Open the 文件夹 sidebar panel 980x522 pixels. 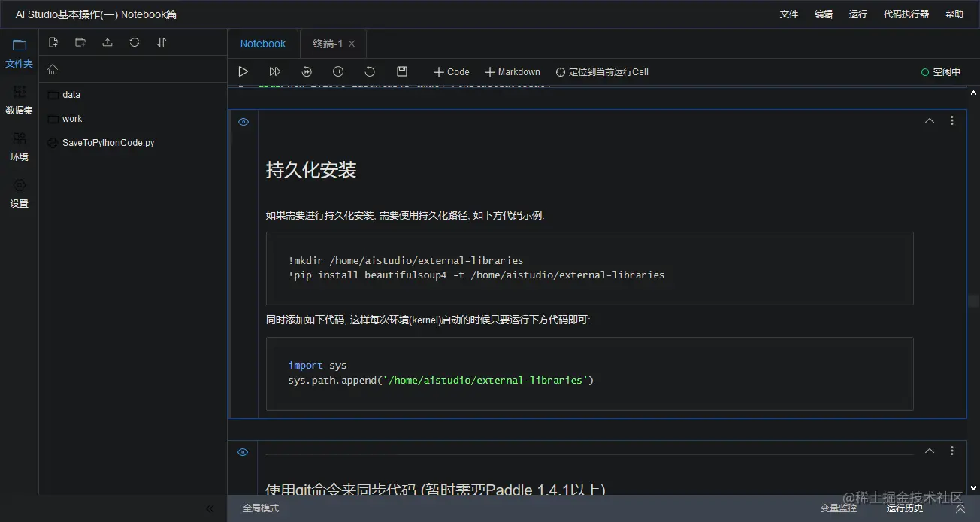19,53
